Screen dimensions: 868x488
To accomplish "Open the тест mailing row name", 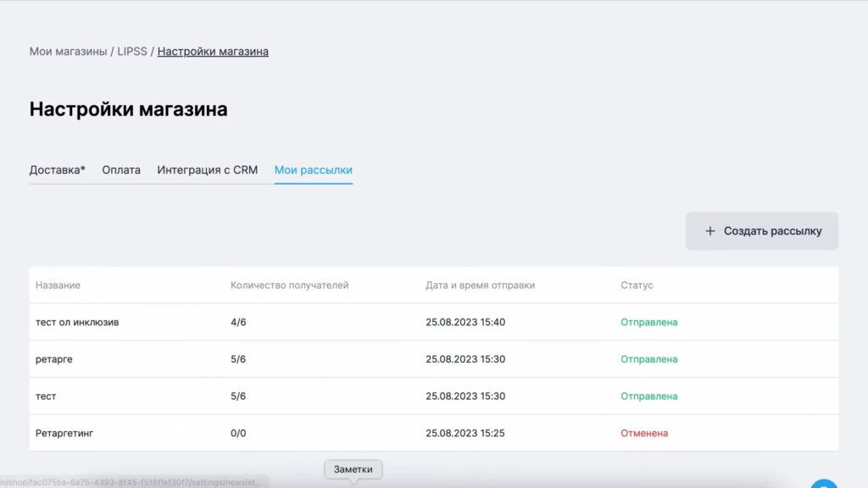I will pos(46,396).
